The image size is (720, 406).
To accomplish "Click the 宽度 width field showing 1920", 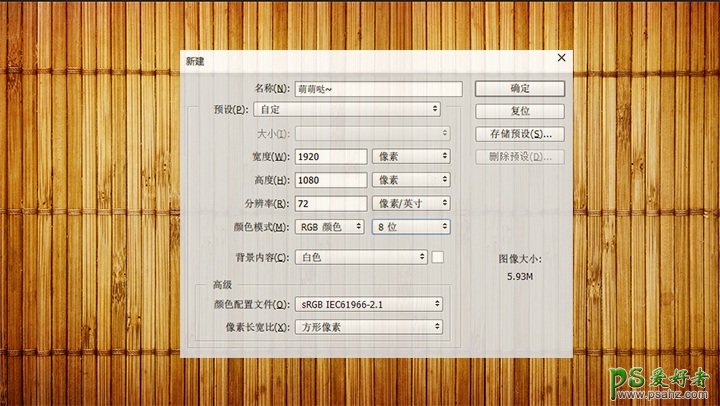I will point(331,156).
